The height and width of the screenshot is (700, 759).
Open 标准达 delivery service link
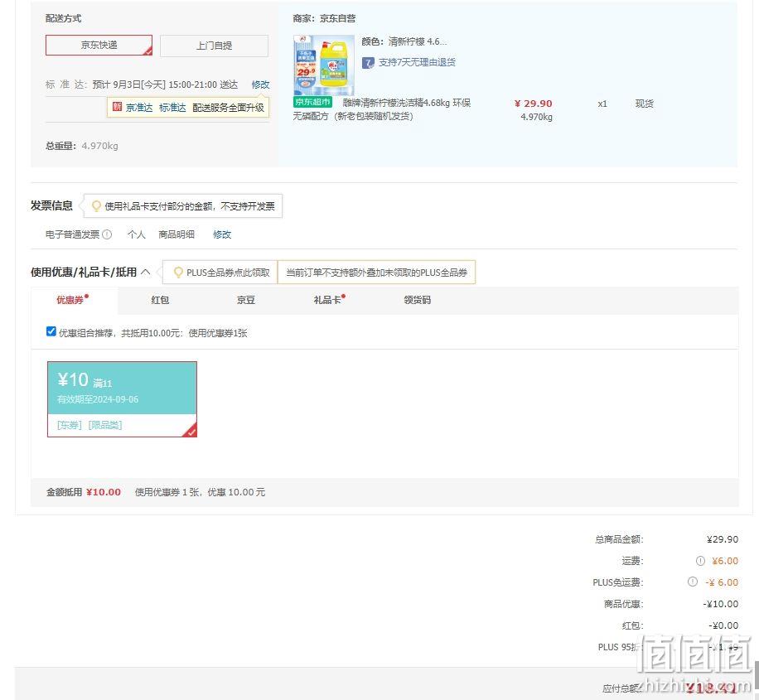click(x=172, y=108)
